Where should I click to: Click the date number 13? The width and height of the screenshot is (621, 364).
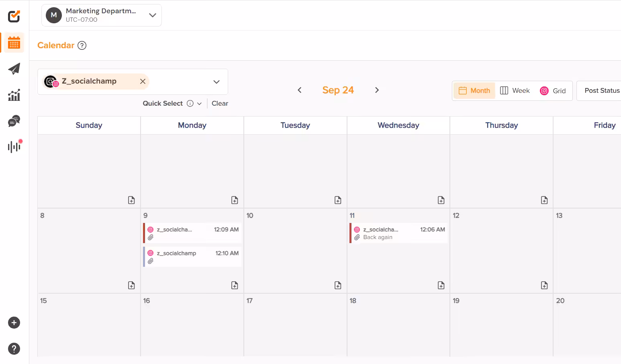(x=559, y=215)
